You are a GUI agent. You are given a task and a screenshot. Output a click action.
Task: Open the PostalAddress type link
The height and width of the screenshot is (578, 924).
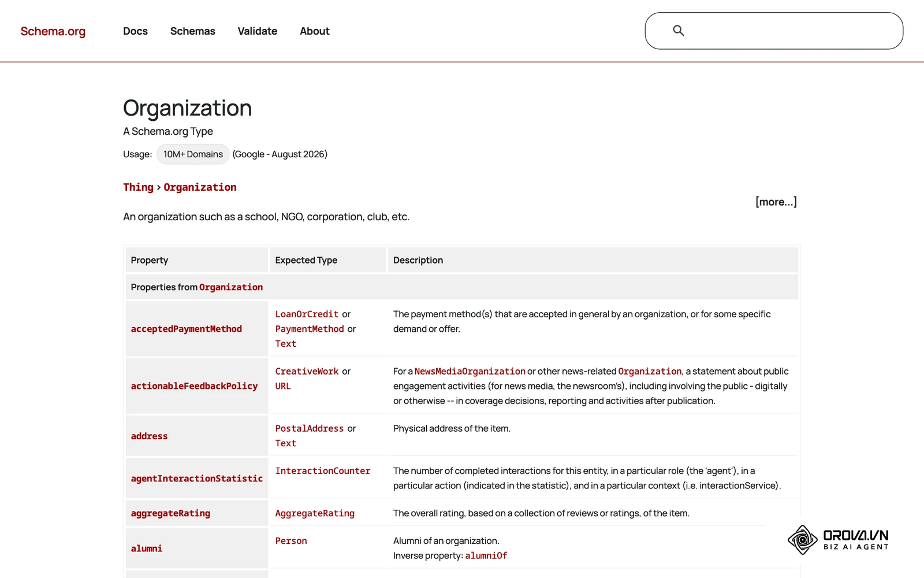point(310,429)
